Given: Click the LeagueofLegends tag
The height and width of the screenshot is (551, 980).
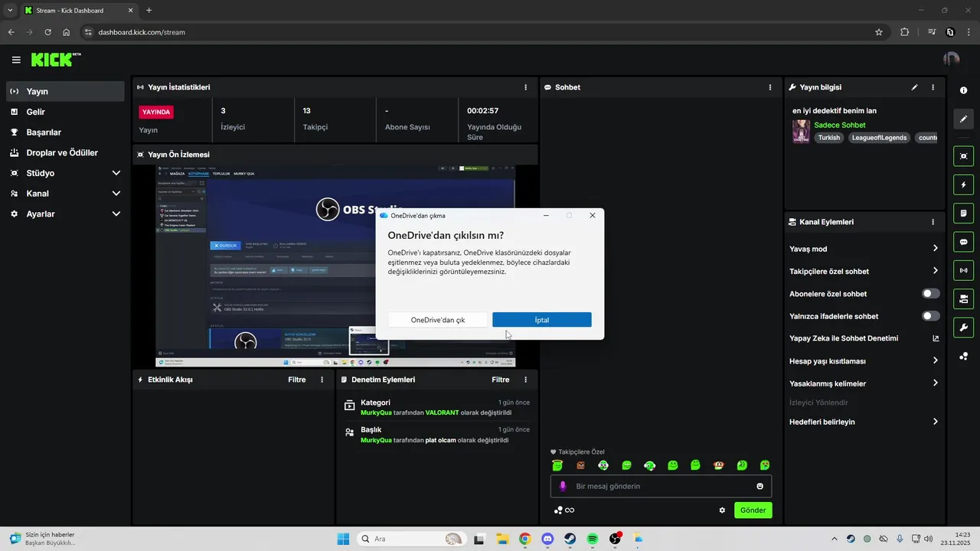Looking at the screenshot, I should [880, 138].
